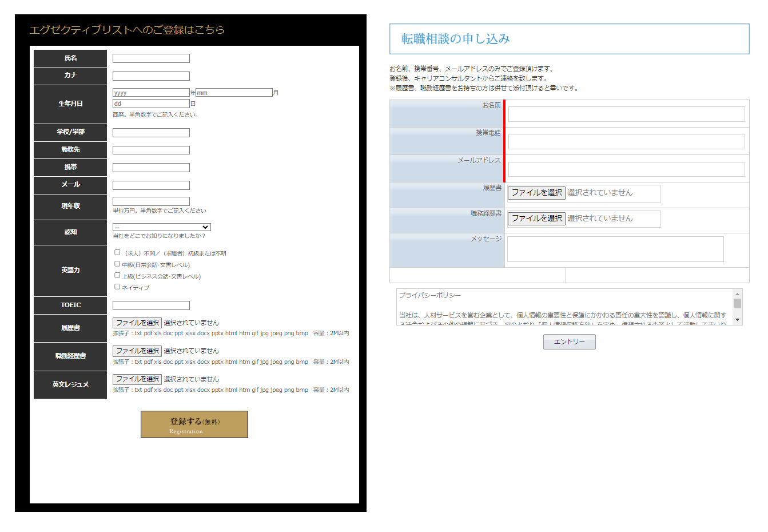Select the 学校/学部 input field

(x=151, y=133)
